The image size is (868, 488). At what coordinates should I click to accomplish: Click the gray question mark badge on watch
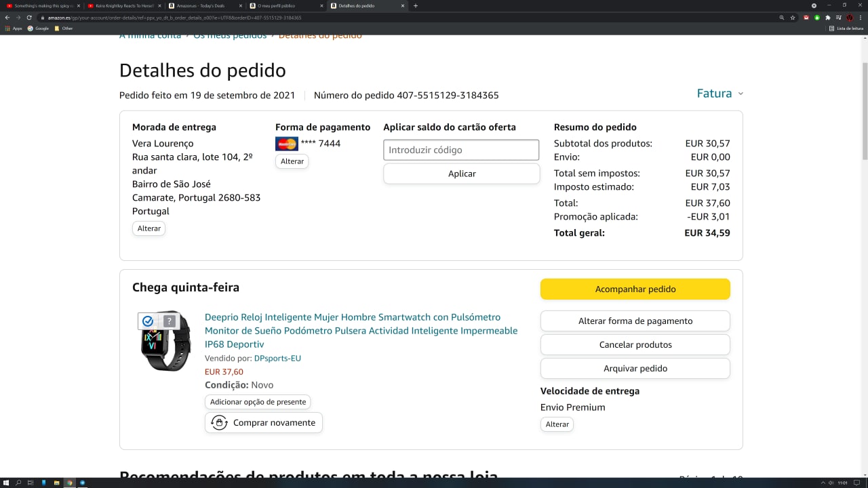coord(170,321)
